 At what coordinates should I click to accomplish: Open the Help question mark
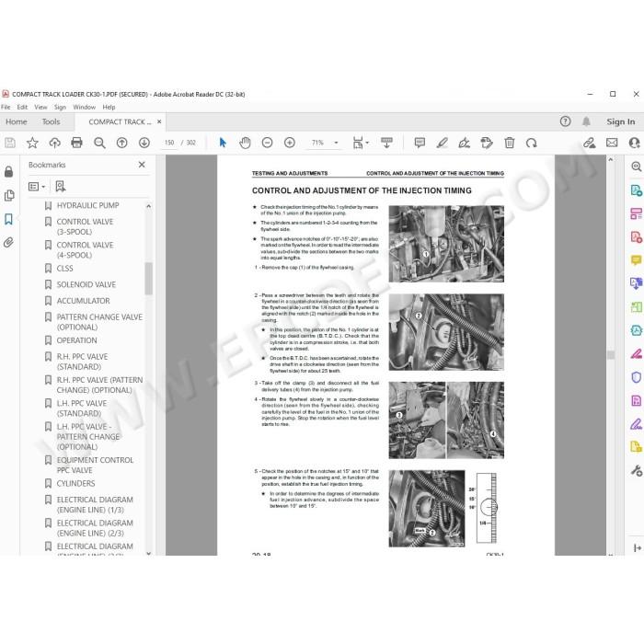point(565,121)
